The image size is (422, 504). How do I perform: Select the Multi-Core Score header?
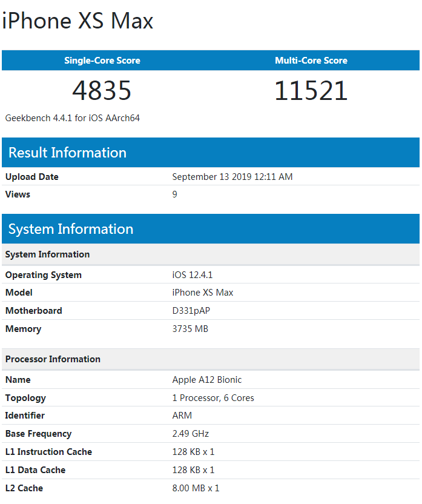click(311, 61)
